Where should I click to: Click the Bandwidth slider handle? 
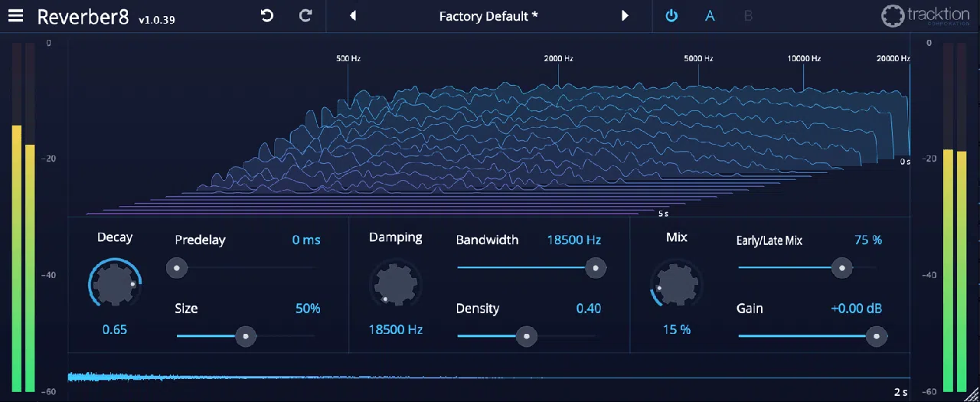[596, 268]
